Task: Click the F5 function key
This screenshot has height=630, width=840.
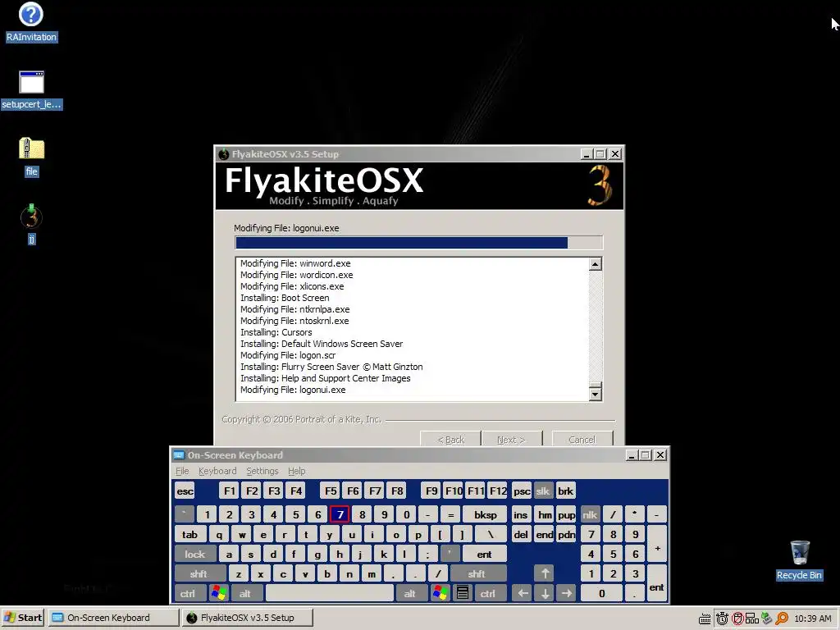Action: pos(331,491)
